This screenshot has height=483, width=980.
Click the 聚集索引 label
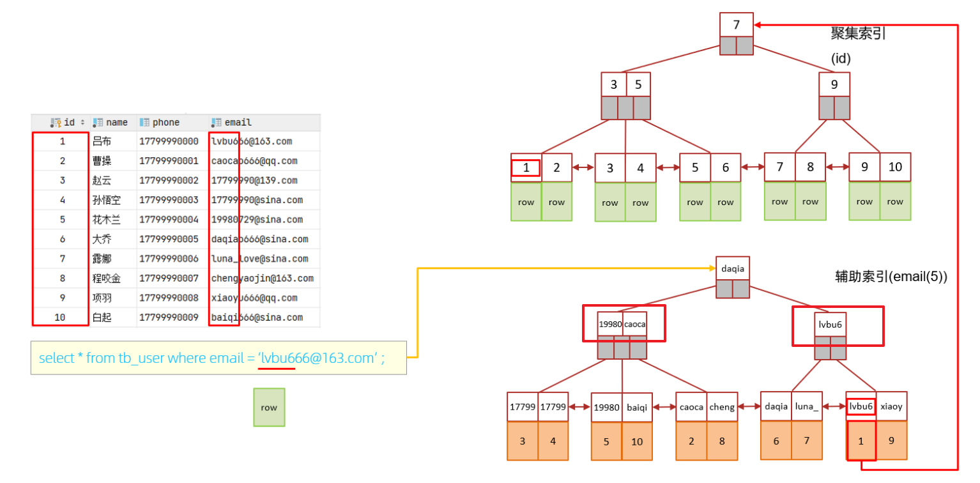(x=858, y=34)
